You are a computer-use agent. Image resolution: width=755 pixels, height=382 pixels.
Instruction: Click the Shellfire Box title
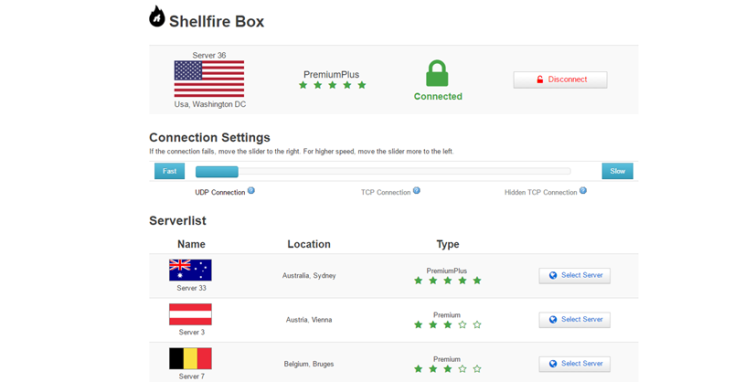(x=217, y=22)
